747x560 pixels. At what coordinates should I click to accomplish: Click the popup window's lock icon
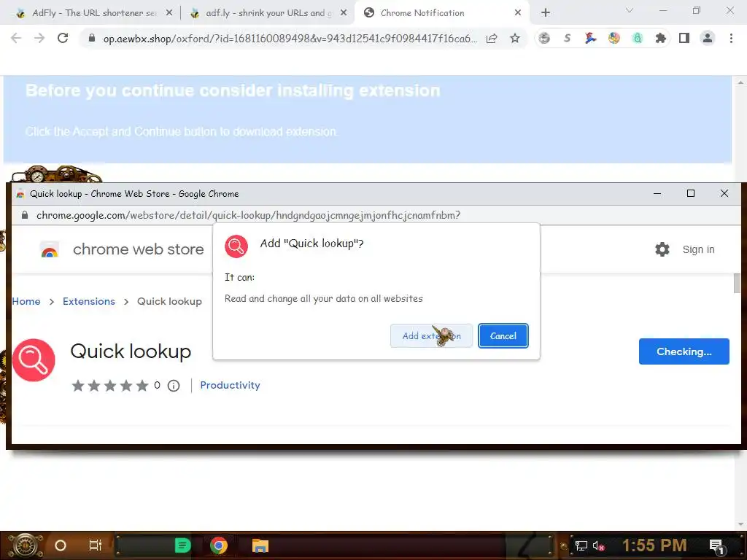pos(25,215)
